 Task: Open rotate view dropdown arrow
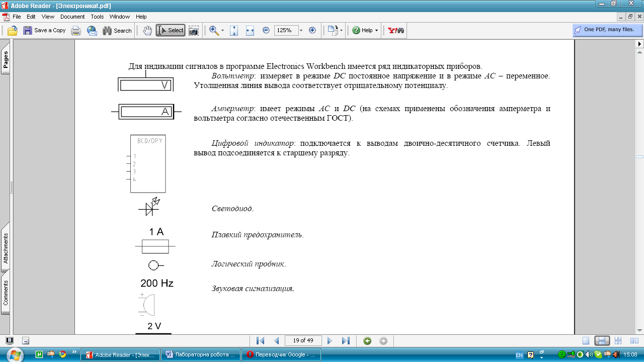coord(342,31)
